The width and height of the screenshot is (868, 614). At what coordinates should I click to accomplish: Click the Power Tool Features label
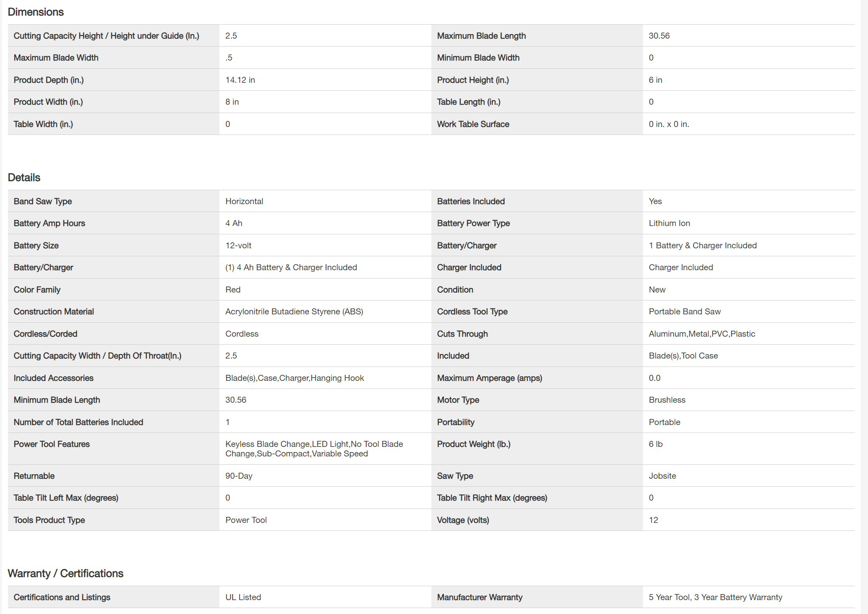[52, 444]
